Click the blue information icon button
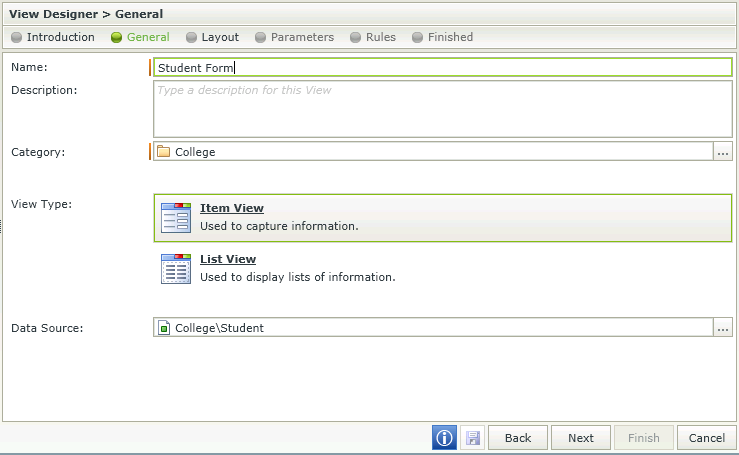 (444, 438)
